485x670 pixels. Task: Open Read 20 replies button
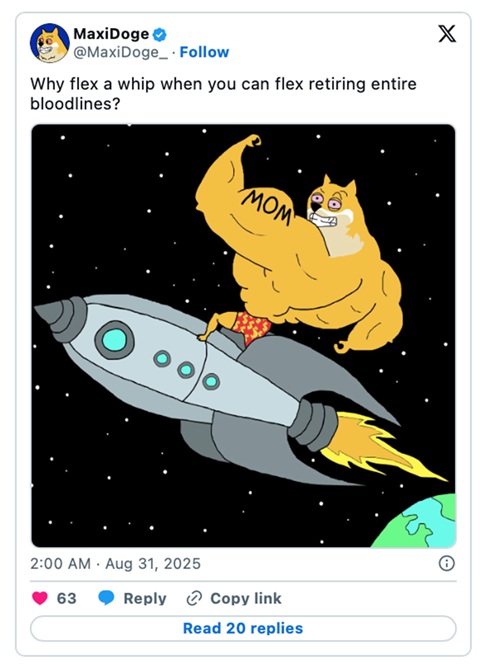pos(243,628)
